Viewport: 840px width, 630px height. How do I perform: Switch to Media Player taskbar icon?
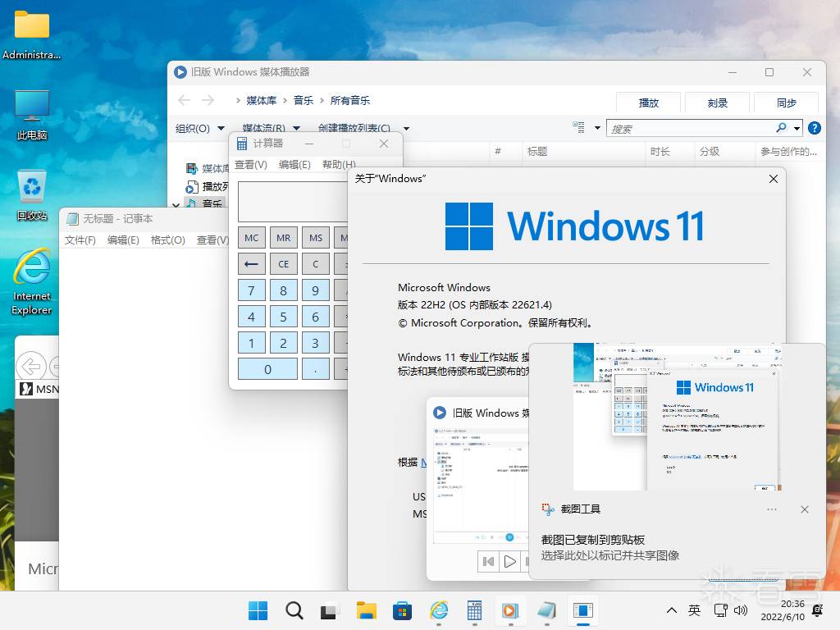click(510, 610)
